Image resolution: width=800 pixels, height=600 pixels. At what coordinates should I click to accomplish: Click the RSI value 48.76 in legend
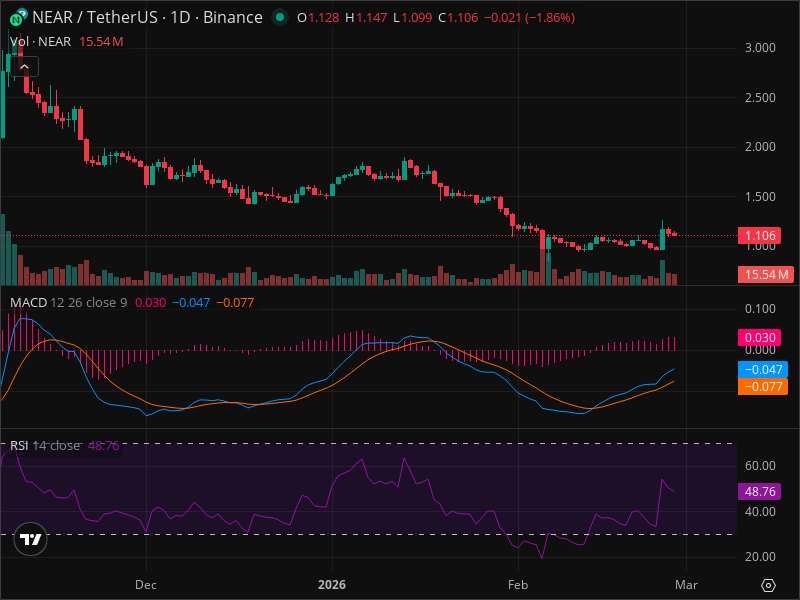(x=104, y=445)
